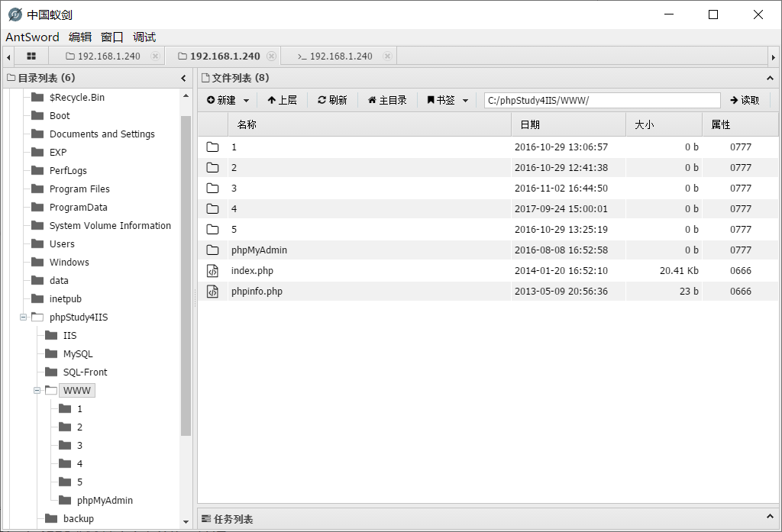
Task: Expand the task list panel
Action: 770,517
